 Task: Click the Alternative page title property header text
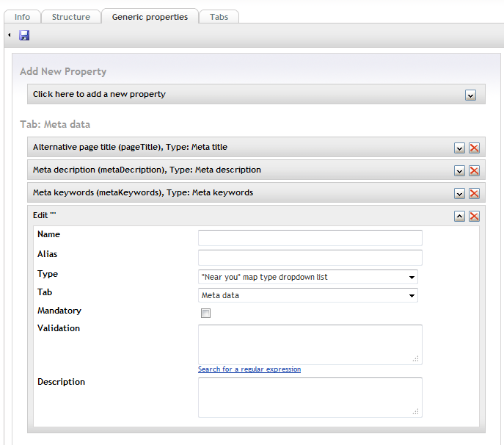point(130,147)
